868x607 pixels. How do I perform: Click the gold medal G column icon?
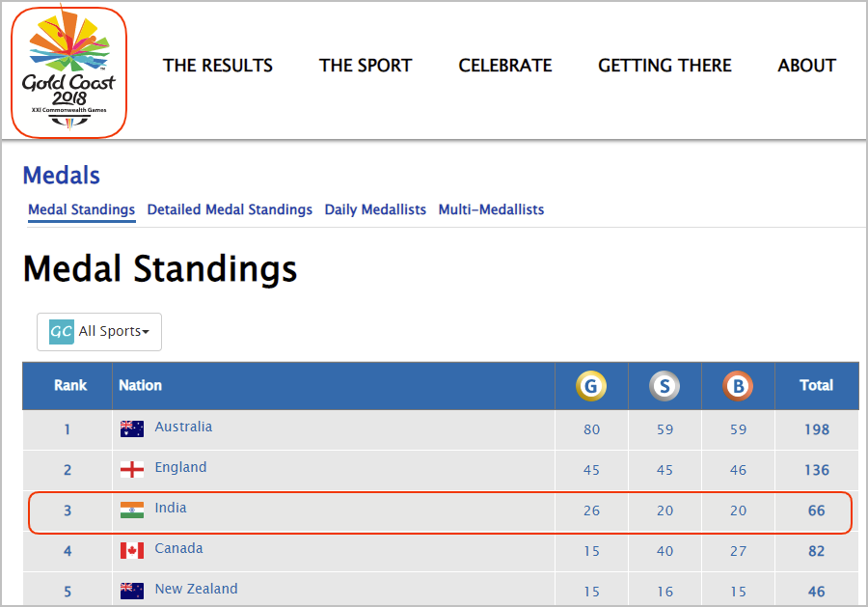(x=590, y=385)
